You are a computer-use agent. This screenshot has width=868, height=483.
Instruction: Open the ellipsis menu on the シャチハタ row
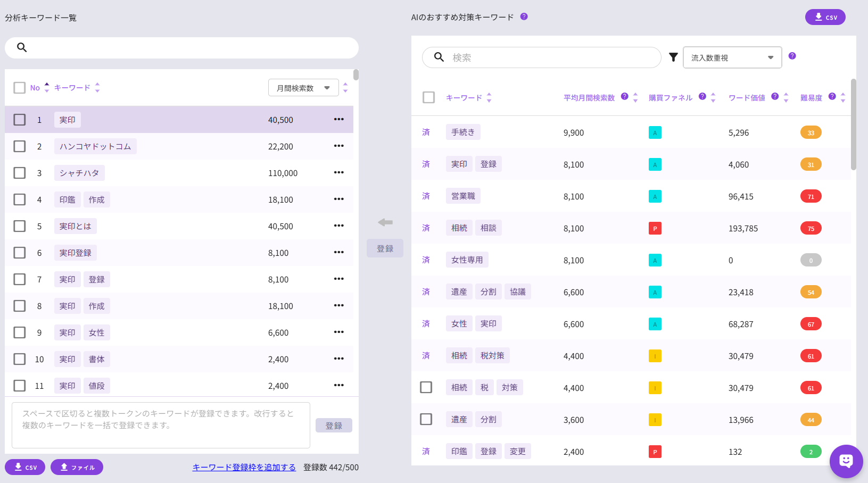point(339,172)
